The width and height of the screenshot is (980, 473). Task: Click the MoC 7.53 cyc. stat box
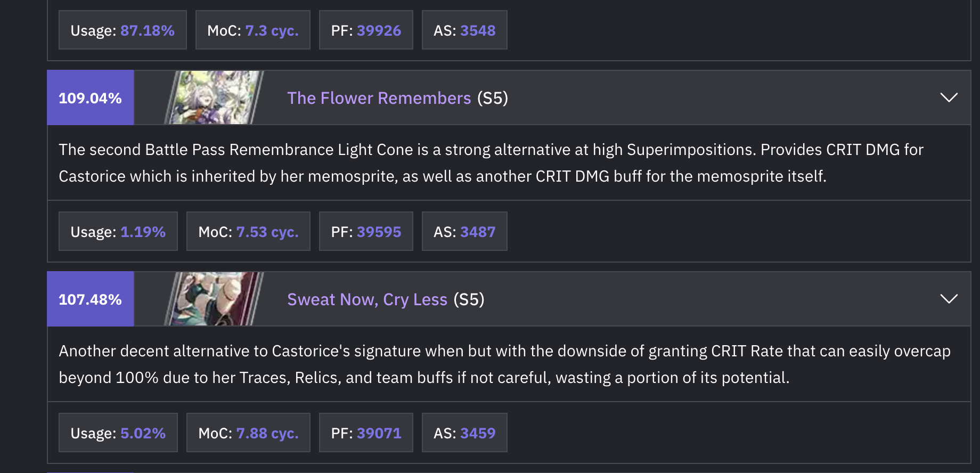pyautogui.click(x=248, y=232)
